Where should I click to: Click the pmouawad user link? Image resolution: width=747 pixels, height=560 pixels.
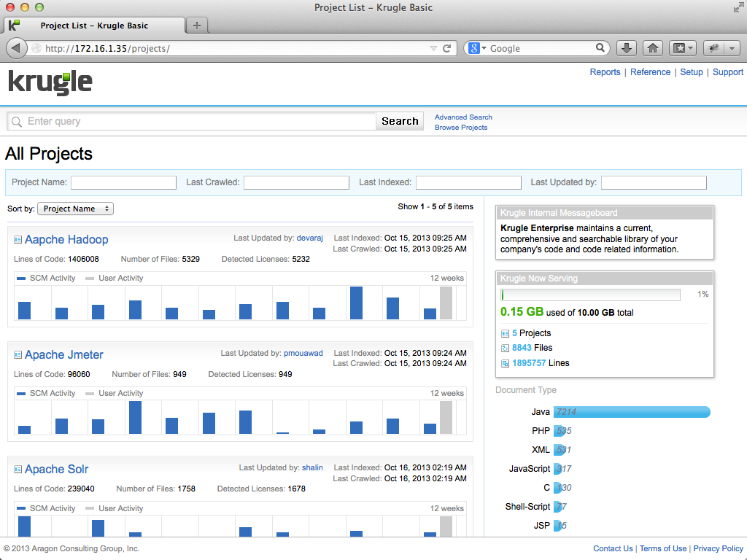point(303,353)
